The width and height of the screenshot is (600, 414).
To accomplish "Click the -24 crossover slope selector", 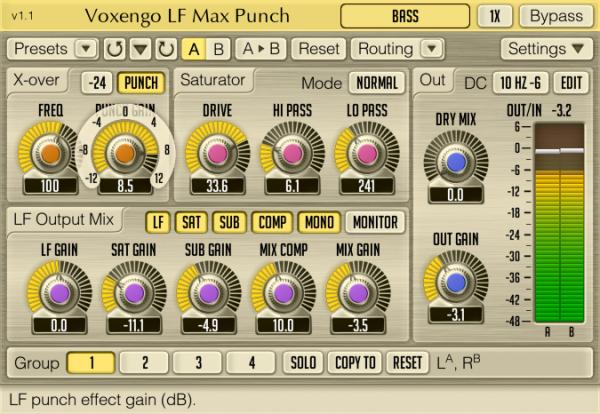I will (x=97, y=83).
